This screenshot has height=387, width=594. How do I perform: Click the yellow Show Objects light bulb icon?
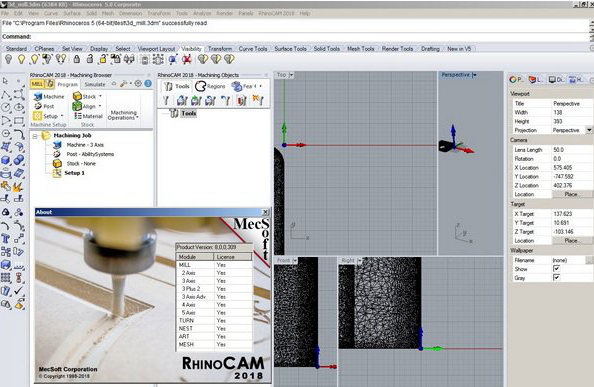click(x=21, y=59)
